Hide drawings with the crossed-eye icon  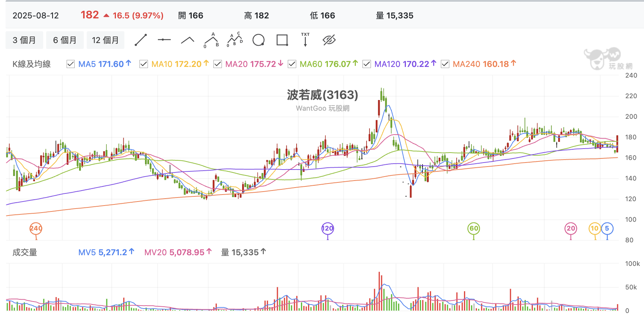[329, 40]
